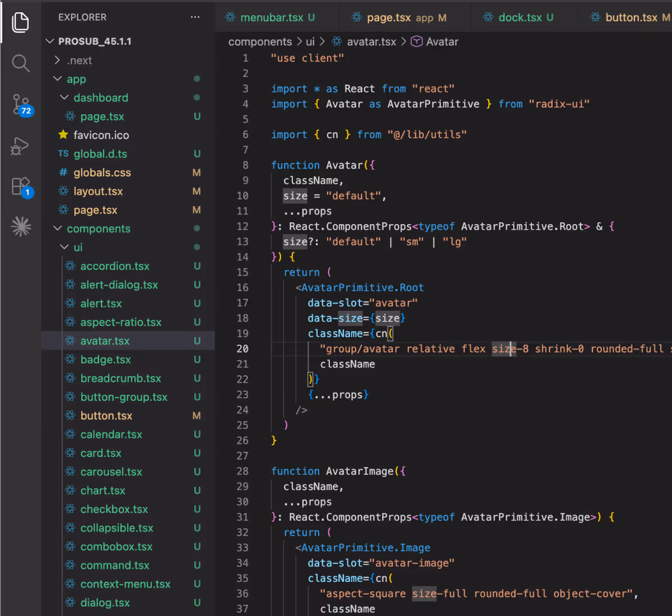
Task: Open context-menu.tsx file
Action: pyautogui.click(x=128, y=584)
